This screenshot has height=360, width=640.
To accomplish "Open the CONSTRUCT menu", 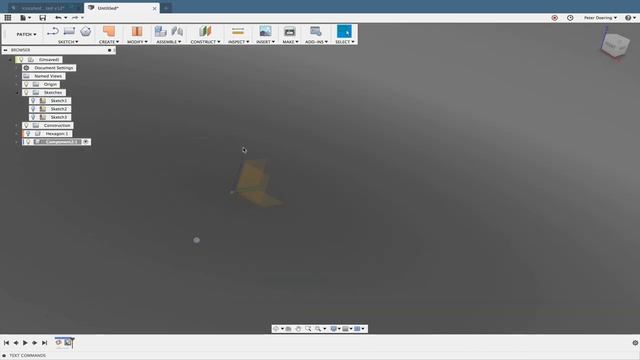I will click(205, 42).
